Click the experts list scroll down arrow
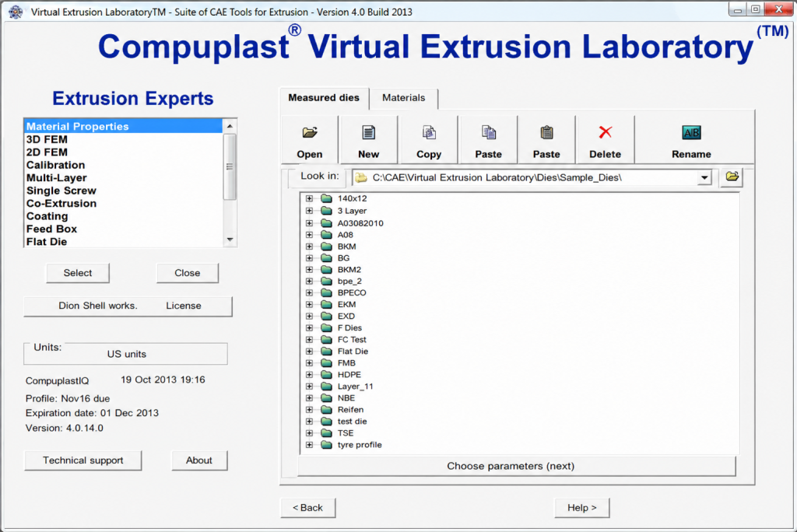797x532 pixels. 230,240
